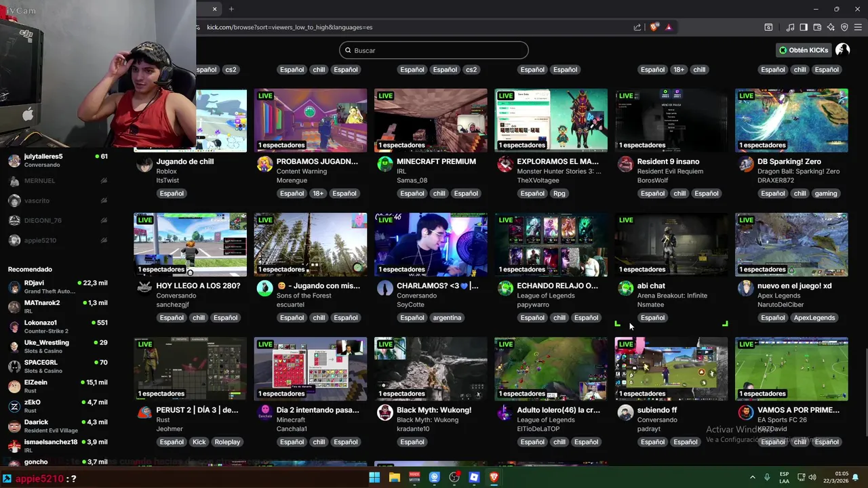Click the BorosWolf channel avatar
Image resolution: width=868 pixels, height=488 pixels.
tap(625, 164)
